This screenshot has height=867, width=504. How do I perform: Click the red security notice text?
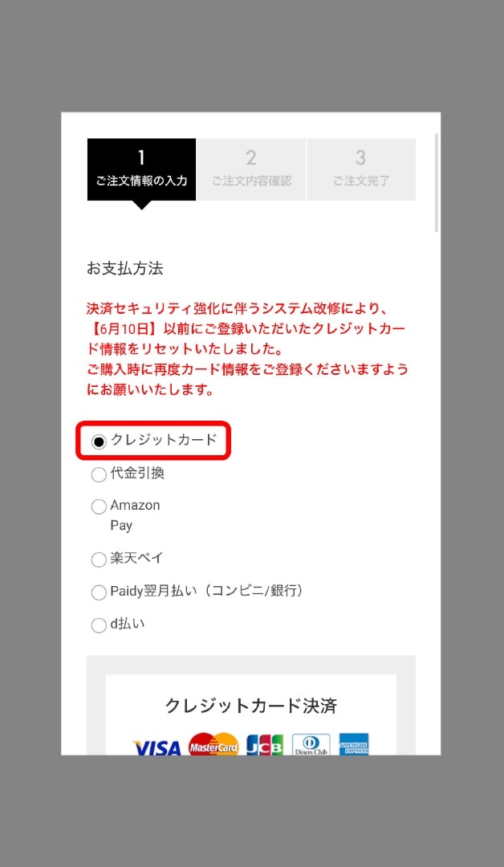coord(247,349)
